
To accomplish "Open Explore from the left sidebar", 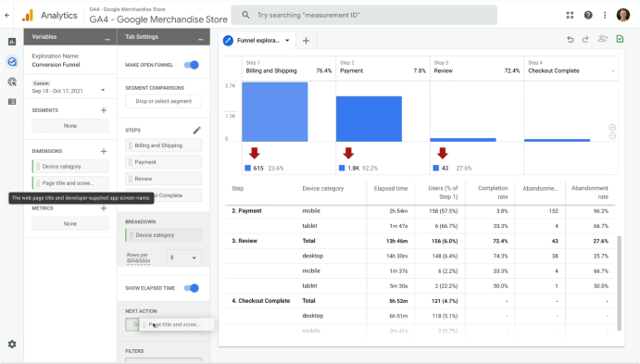I will [x=12, y=62].
